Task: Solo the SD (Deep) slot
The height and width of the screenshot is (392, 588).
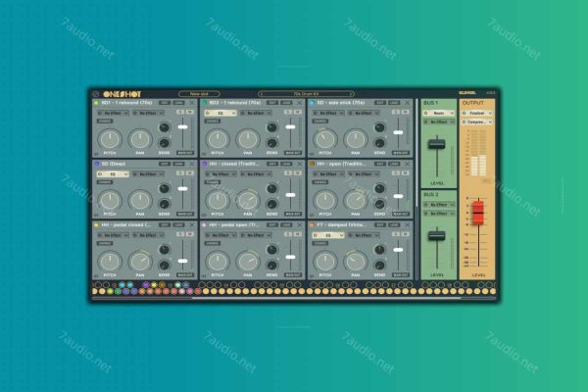Action: 180,173
